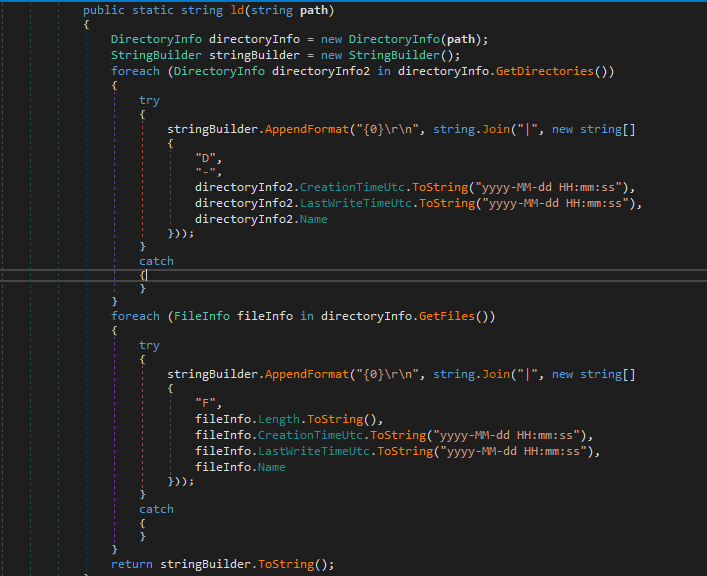Click the 'ld' method name
This screenshot has width=707, height=576.
(x=237, y=10)
